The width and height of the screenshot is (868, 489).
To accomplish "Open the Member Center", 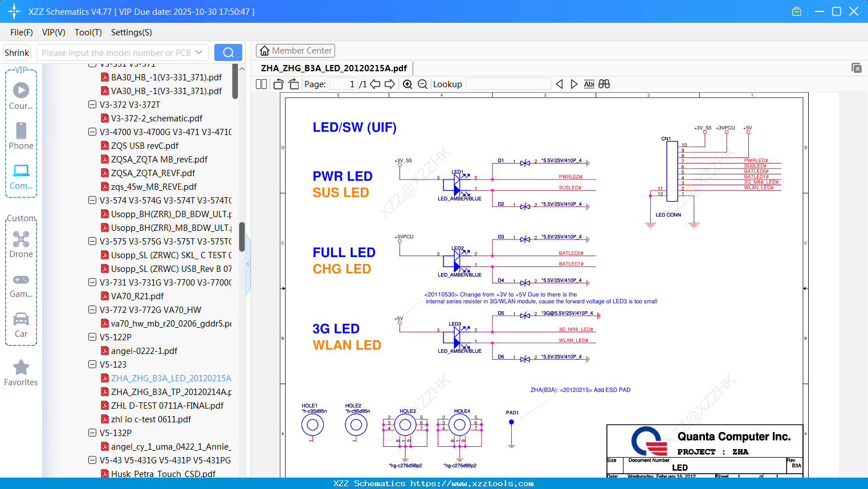I will 295,51.
